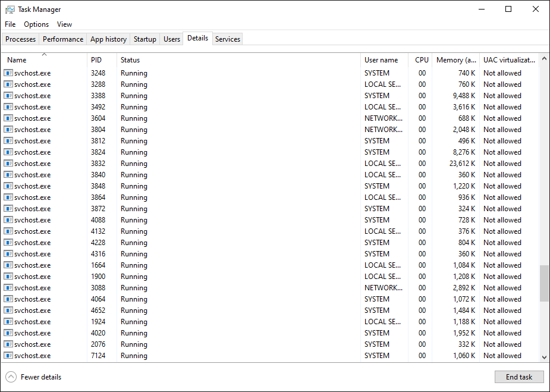Collapse view with Fewer details chevron
Viewport: 550px width, 392px height.
tap(11, 377)
